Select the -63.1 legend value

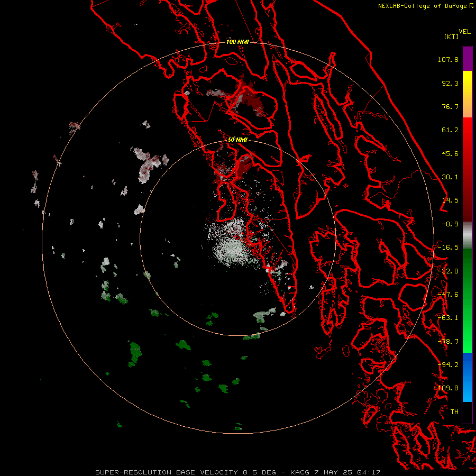coord(448,318)
